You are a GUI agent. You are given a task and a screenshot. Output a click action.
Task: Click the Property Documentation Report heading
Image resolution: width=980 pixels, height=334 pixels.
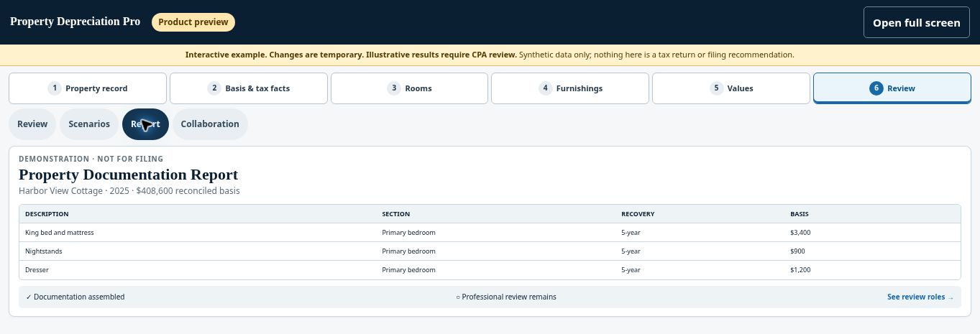click(128, 175)
